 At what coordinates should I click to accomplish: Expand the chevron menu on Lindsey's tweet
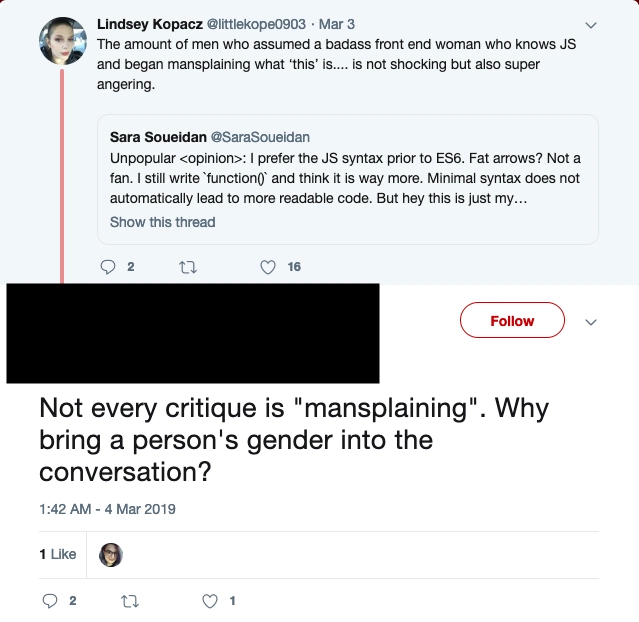pyautogui.click(x=591, y=25)
